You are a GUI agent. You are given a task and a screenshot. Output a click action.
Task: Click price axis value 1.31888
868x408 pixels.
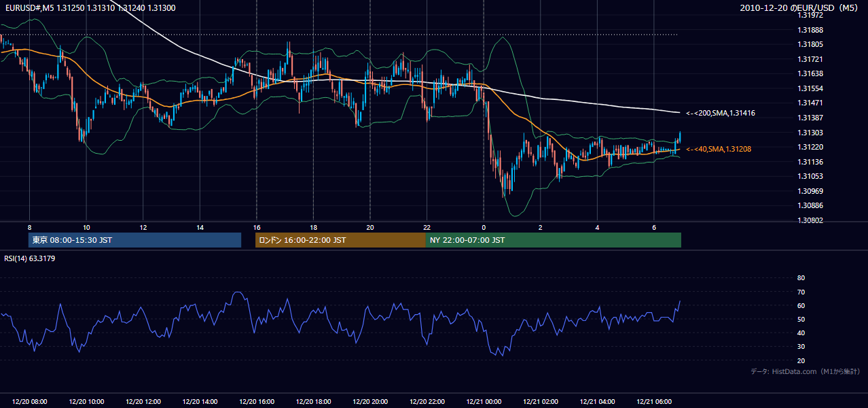click(x=810, y=30)
